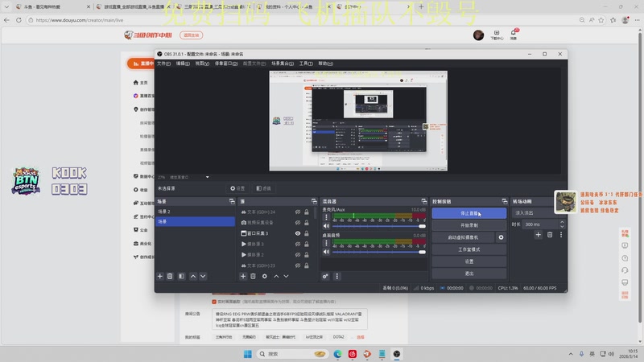Refresh the browser page
This screenshot has width=644, height=362.
19,19
